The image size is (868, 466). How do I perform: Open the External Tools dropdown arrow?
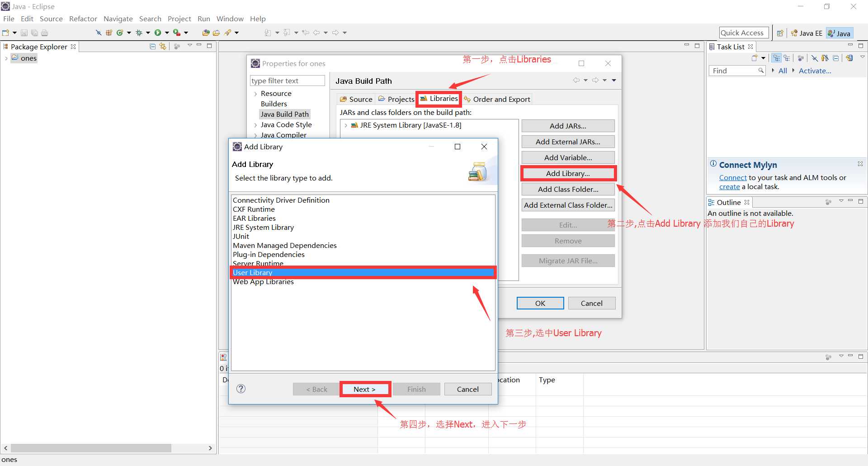[186, 33]
